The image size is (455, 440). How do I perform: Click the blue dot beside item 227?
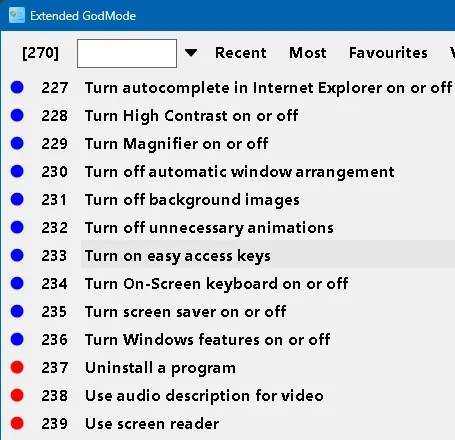(x=17, y=87)
